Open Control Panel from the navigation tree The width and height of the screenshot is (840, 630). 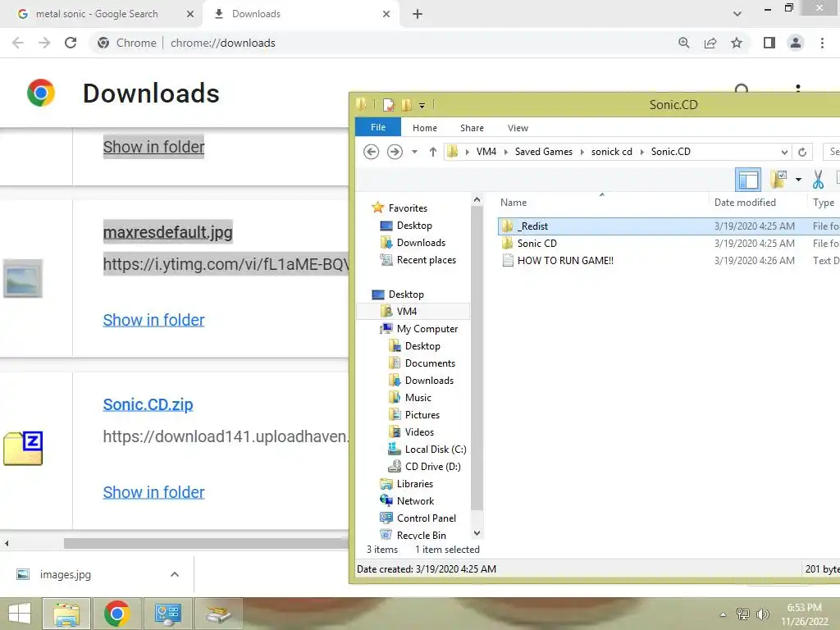[x=418, y=518]
